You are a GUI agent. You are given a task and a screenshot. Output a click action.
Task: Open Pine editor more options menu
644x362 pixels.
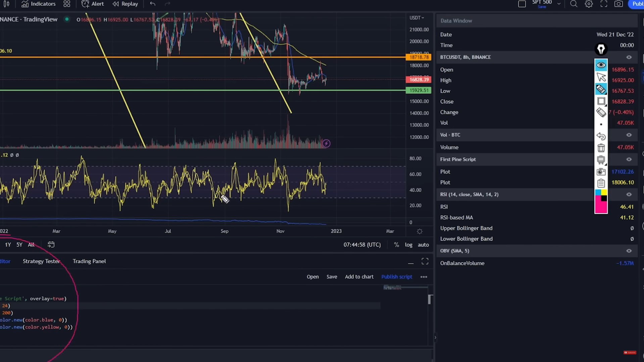pyautogui.click(x=424, y=277)
